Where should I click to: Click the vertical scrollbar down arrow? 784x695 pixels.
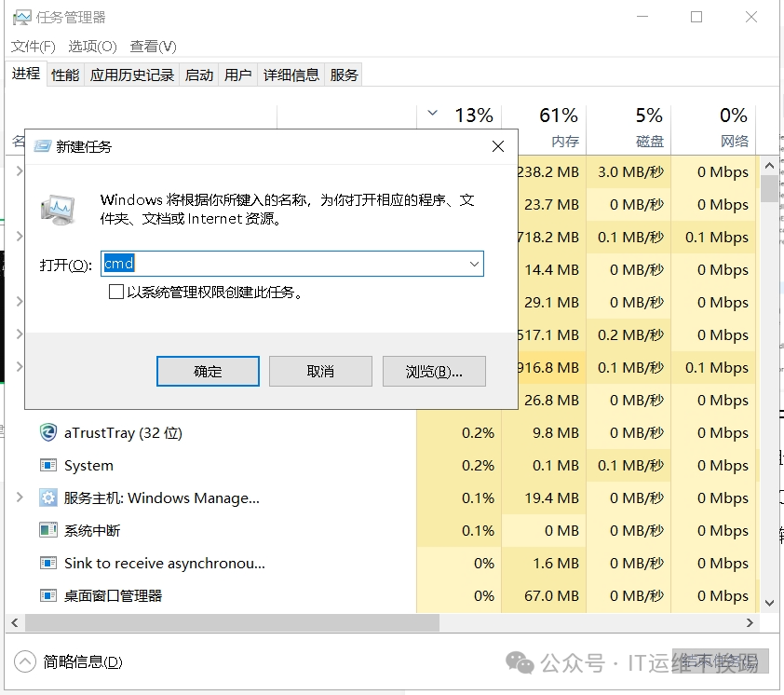point(769,603)
